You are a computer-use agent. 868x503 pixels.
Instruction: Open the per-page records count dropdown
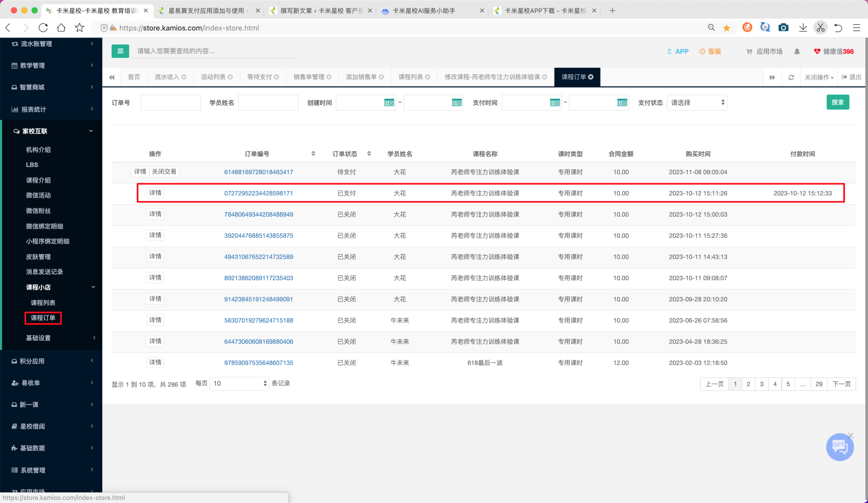coord(239,384)
